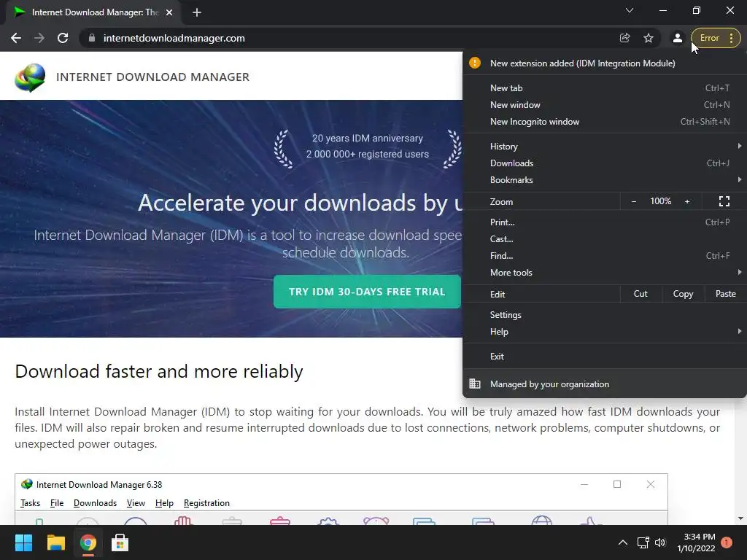Increase zoom with plus button
This screenshot has height=560, width=747.
pyautogui.click(x=687, y=201)
